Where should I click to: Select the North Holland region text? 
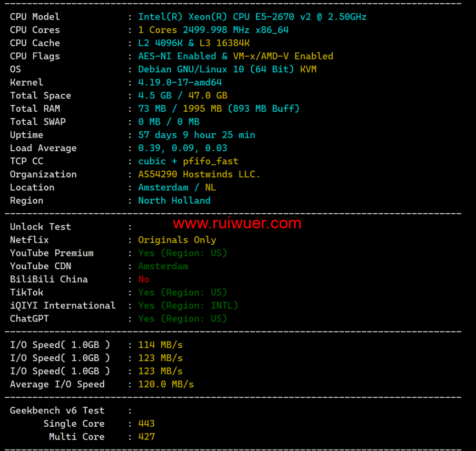coord(174,201)
